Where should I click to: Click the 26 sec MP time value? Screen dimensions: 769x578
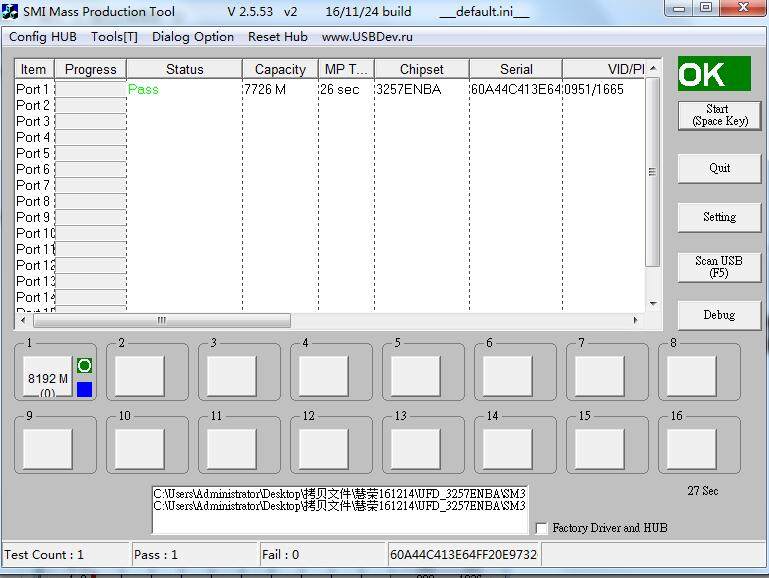tap(339, 89)
